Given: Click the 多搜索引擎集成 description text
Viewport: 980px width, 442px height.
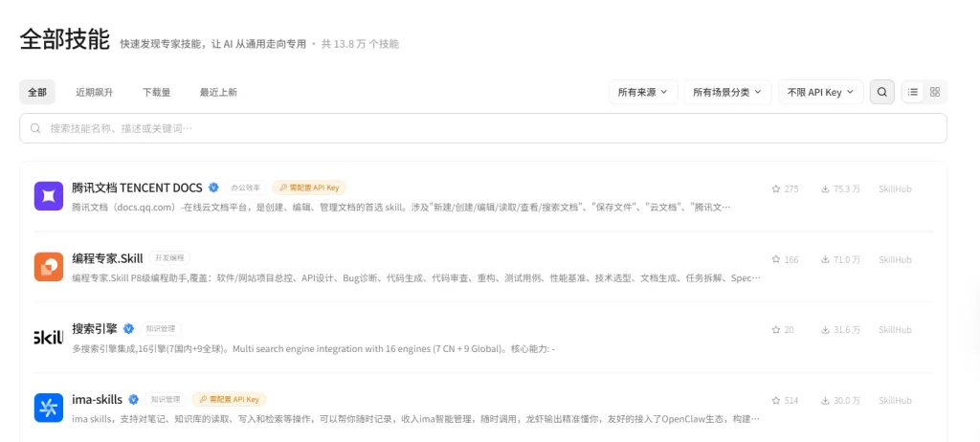Looking at the screenshot, I should point(313,348).
